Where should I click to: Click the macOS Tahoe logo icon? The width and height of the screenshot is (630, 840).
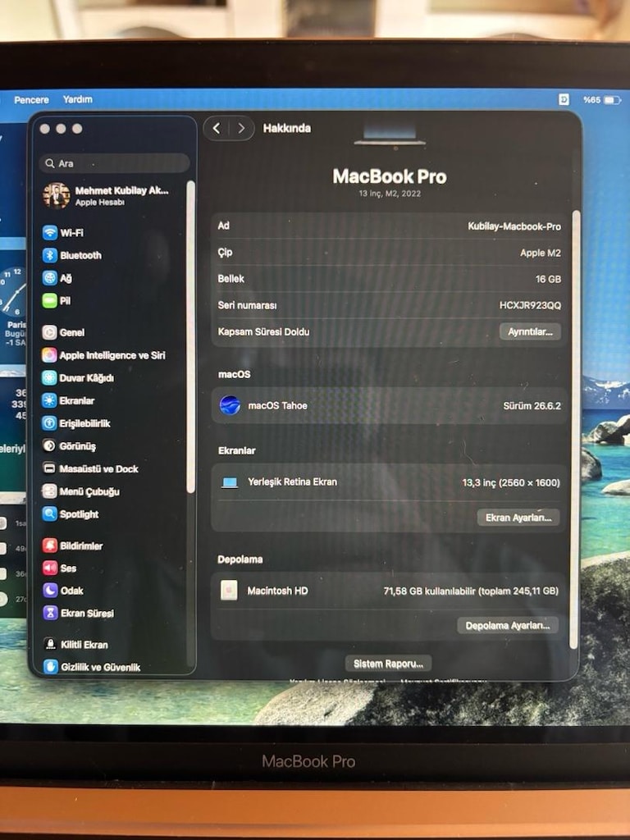tap(230, 405)
